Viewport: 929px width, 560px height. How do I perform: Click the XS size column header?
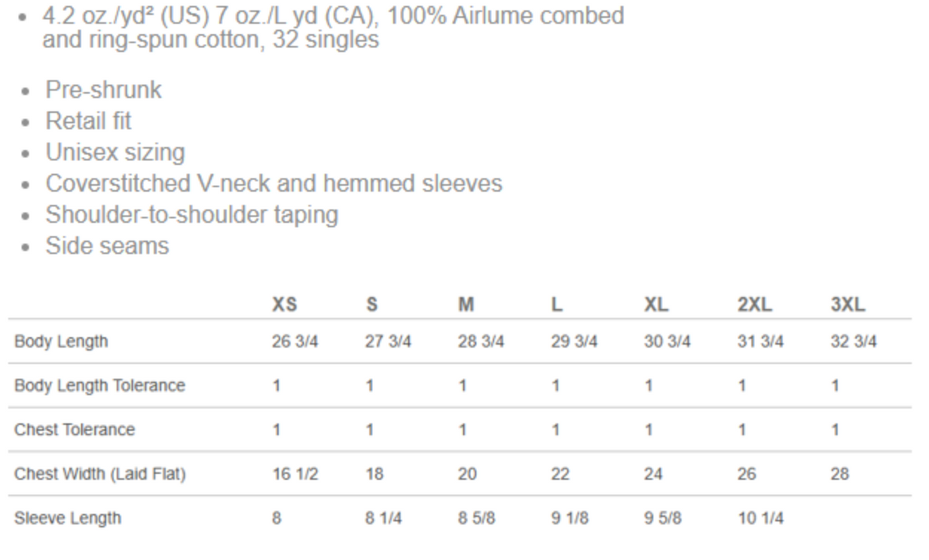283,304
